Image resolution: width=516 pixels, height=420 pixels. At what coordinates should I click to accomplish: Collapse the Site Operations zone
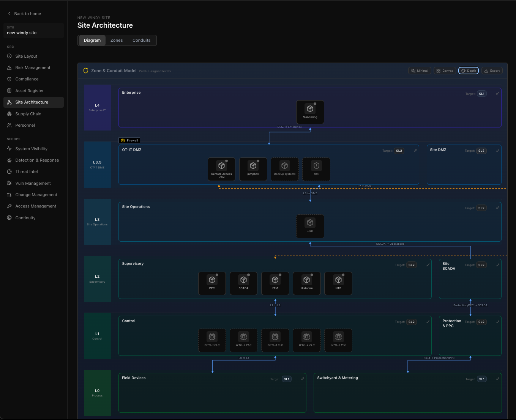[497, 208]
